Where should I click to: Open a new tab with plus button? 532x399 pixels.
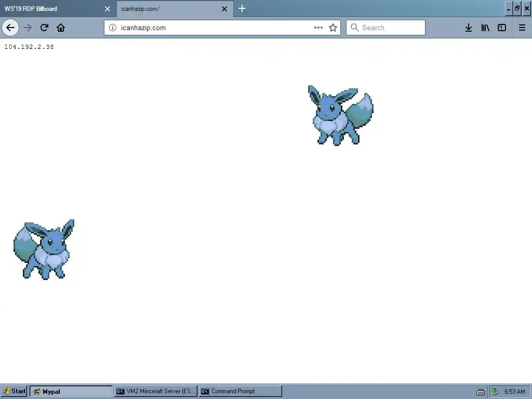(242, 8)
